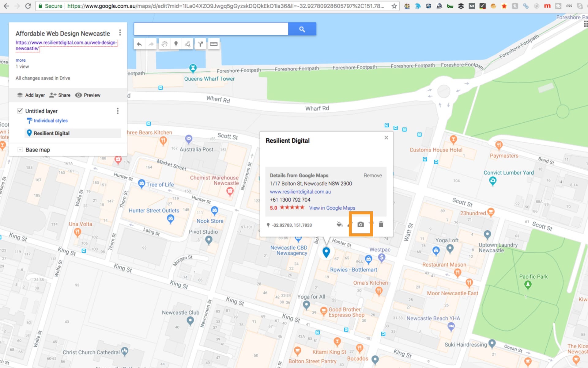Delete feature with the trash icon

click(381, 224)
